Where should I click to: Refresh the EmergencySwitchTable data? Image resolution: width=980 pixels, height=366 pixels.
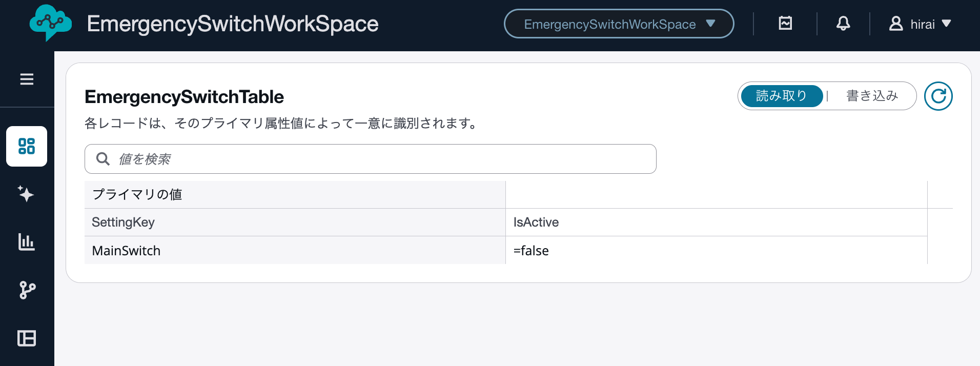[x=938, y=96]
